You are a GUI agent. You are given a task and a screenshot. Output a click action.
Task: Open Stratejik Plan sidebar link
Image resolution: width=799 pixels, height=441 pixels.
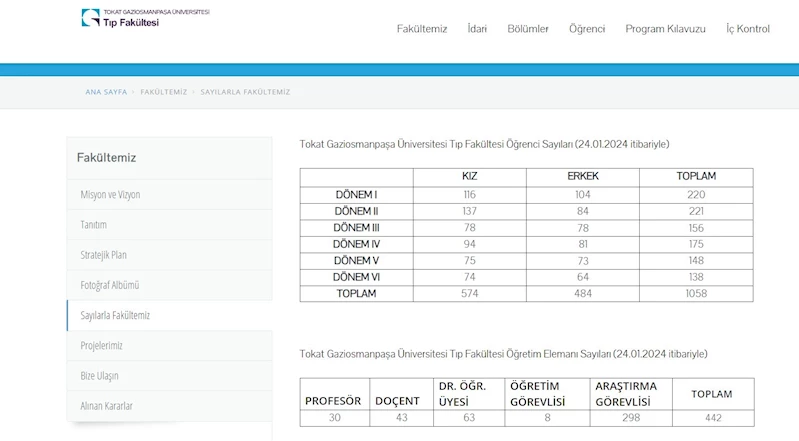tap(103, 255)
